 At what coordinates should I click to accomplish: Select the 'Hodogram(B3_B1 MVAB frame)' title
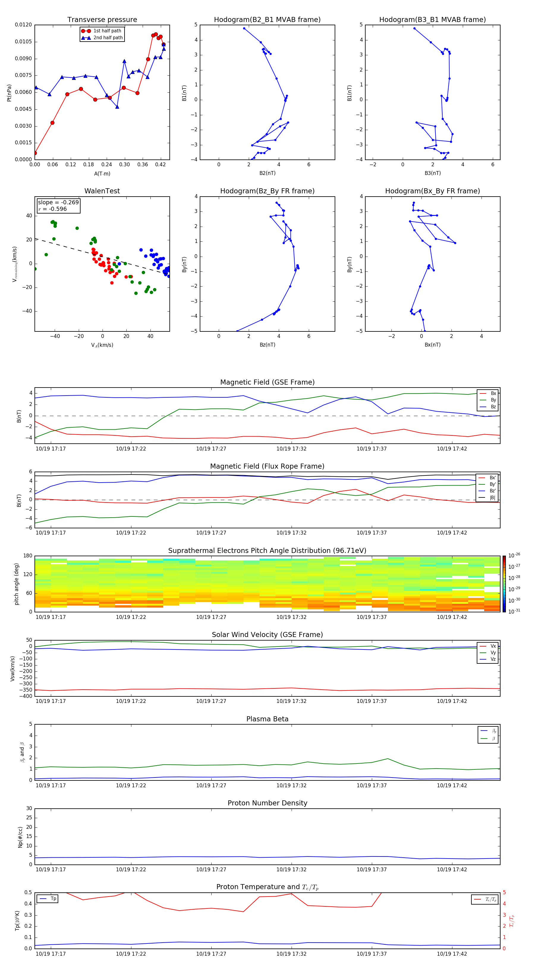click(x=432, y=20)
